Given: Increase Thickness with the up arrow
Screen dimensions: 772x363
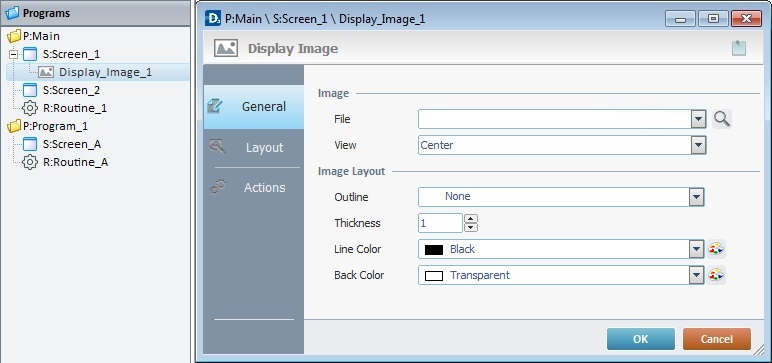Looking at the screenshot, I should pyautogui.click(x=471, y=219).
